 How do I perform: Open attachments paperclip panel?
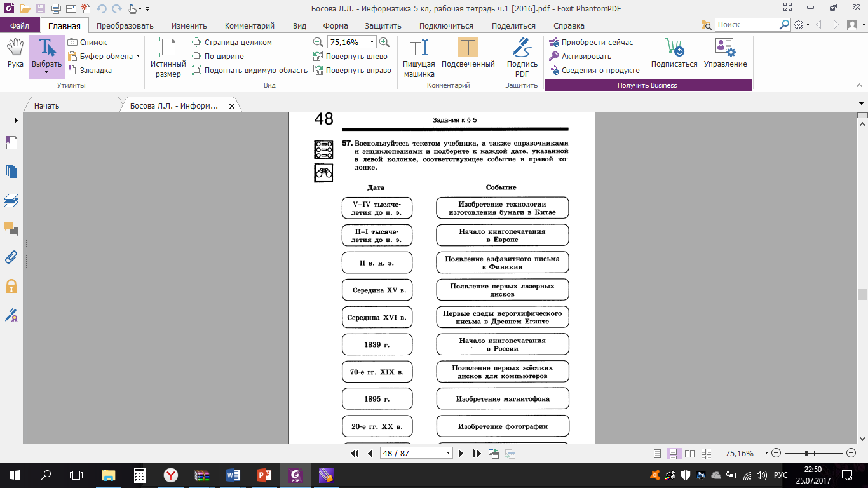11,257
